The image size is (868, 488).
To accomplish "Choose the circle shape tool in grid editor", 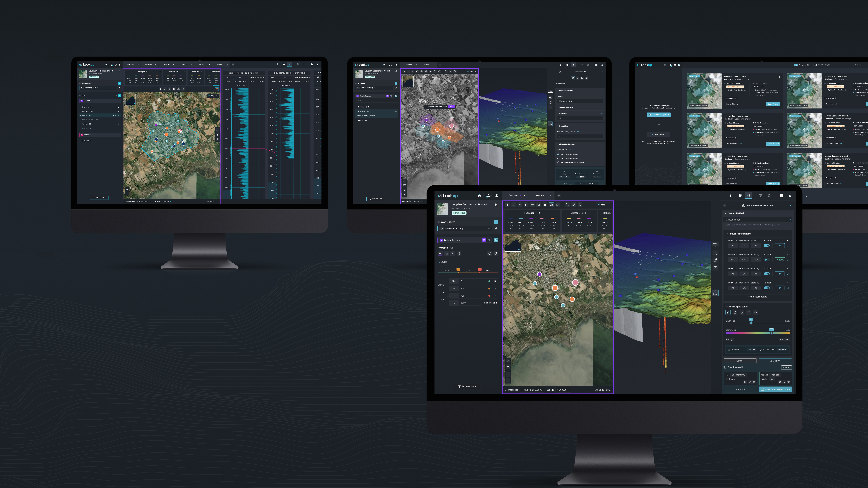I will [755, 312].
